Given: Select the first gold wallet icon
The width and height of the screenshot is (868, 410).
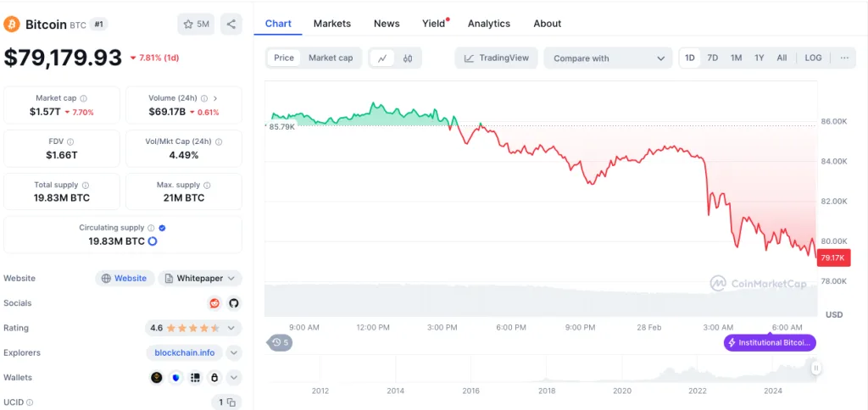Looking at the screenshot, I should (x=157, y=378).
